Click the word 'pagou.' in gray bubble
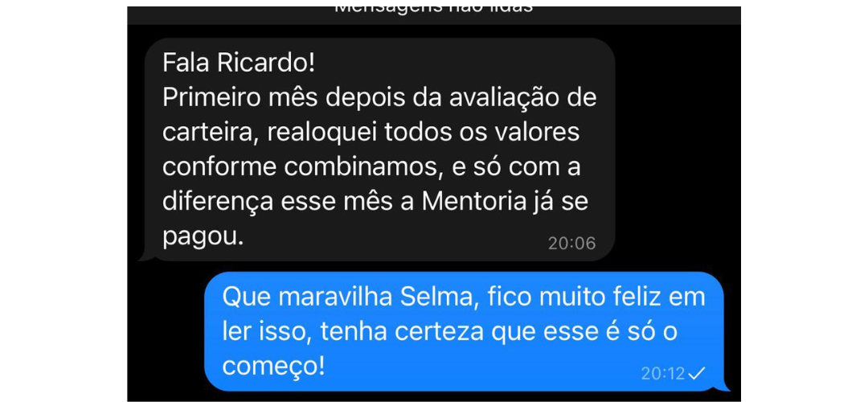Viewport: 868px width, 402px height. click(203, 237)
